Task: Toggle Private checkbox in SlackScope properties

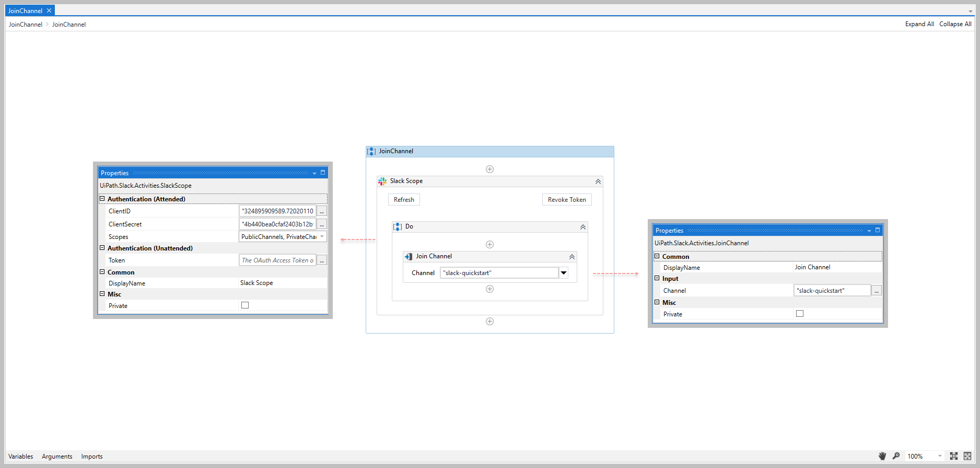Action: click(x=245, y=305)
